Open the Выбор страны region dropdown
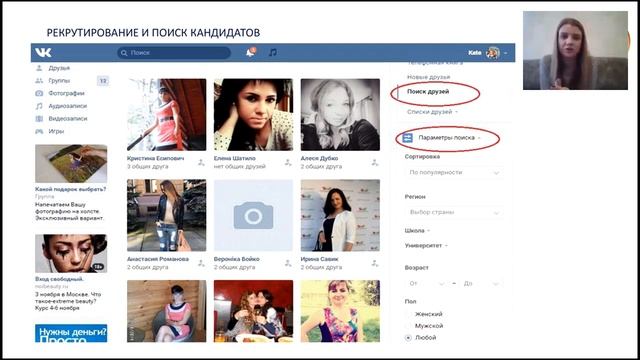This screenshot has height=360, width=640. 454,212
